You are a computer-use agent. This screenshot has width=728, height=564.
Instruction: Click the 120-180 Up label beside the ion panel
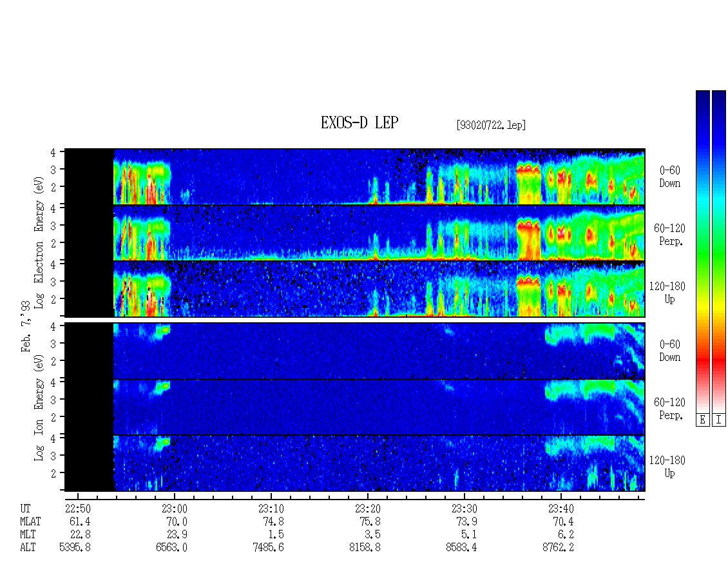click(x=667, y=467)
